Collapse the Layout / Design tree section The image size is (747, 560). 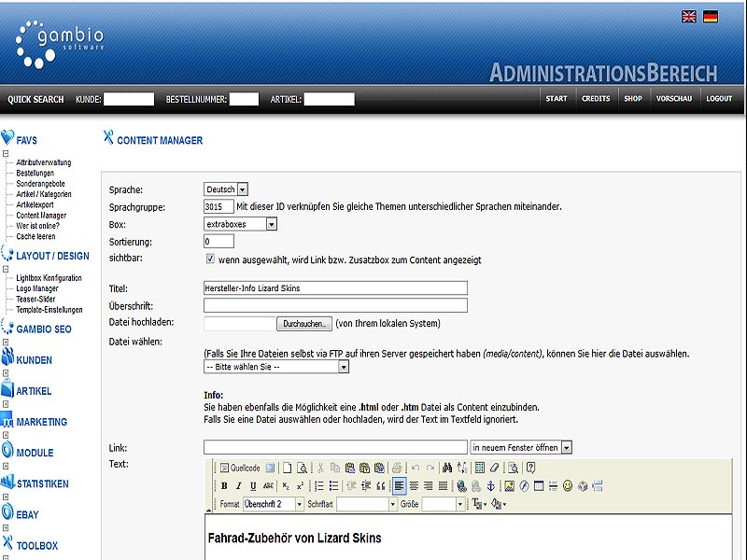pyautogui.click(x=6, y=269)
